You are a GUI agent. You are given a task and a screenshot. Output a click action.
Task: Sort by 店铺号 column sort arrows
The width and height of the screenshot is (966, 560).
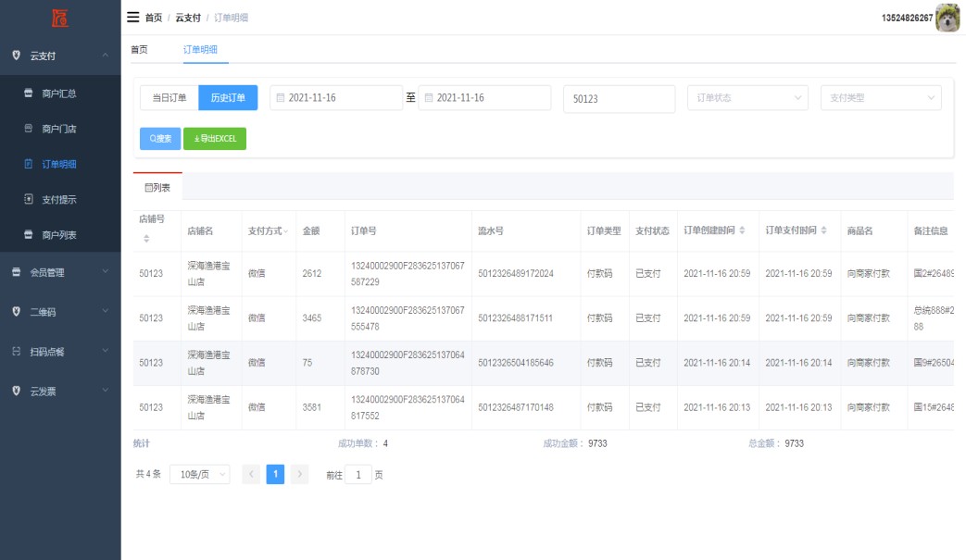click(x=145, y=240)
